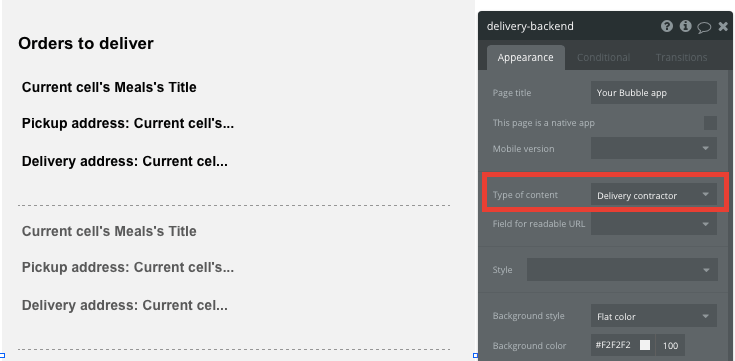Click the #F2F2F2 hex color field

(x=613, y=346)
